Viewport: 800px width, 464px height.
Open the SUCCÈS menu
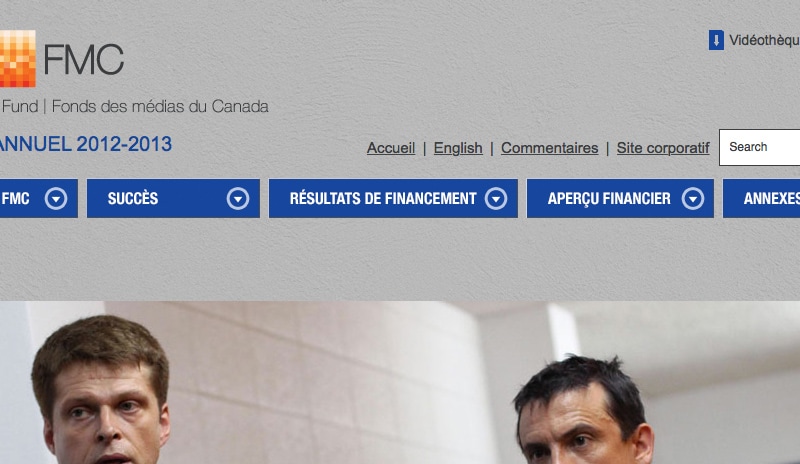[173, 199]
